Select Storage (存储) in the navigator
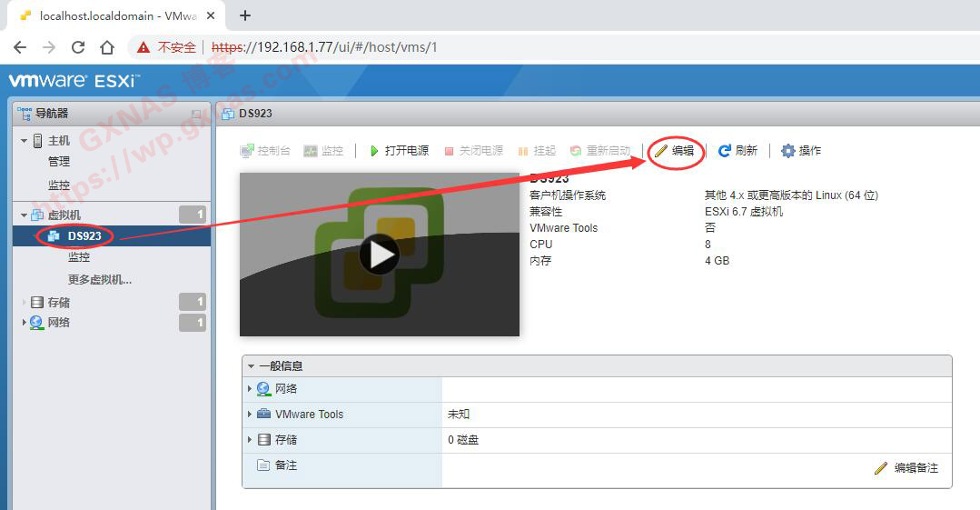The height and width of the screenshot is (510, 980). point(58,302)
